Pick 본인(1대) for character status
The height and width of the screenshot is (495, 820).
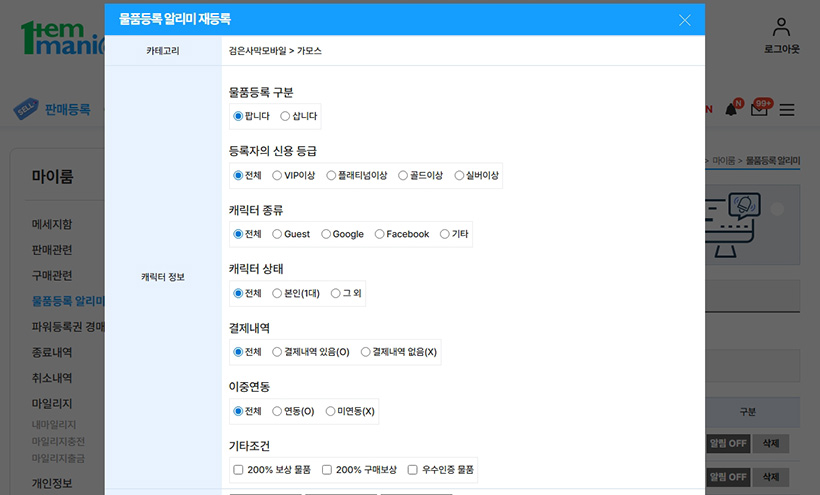pos(277,293)
